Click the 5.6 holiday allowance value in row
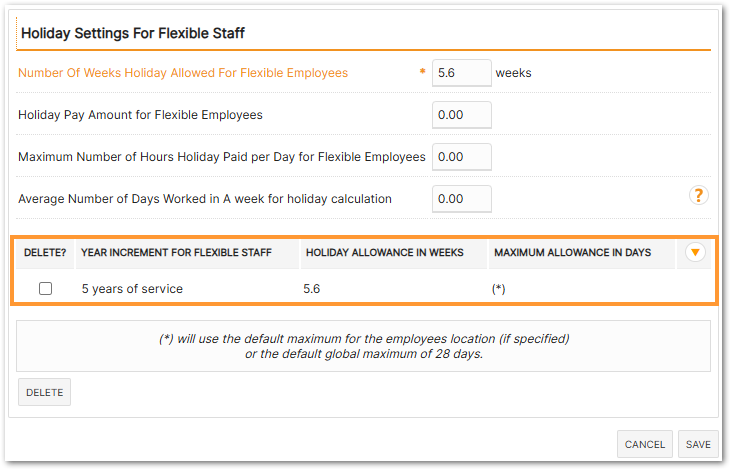Viewport: 731px width, 470px height. 311,289
